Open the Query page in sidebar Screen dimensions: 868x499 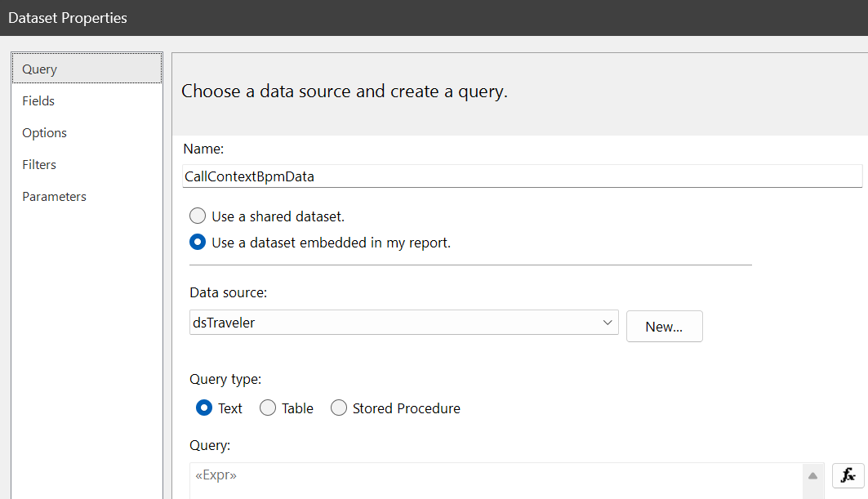pos(39,69)
